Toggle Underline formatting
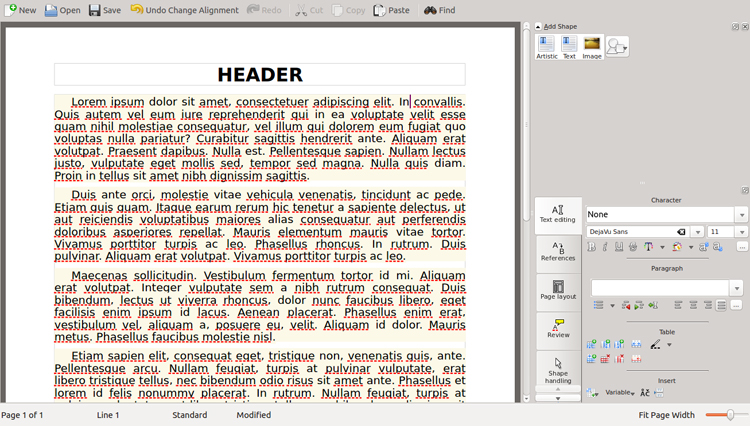 (619, 247)
